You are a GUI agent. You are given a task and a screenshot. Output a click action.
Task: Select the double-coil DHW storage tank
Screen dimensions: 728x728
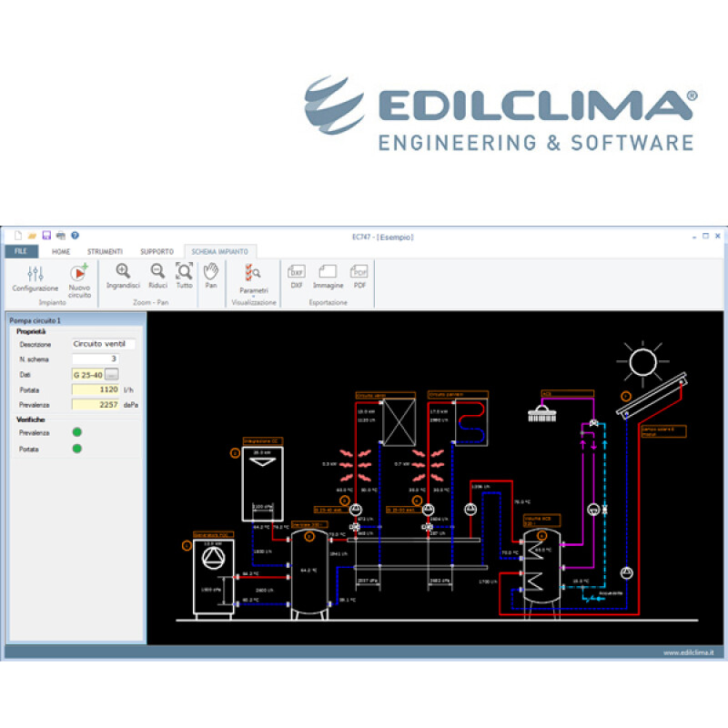pos(541,573)
